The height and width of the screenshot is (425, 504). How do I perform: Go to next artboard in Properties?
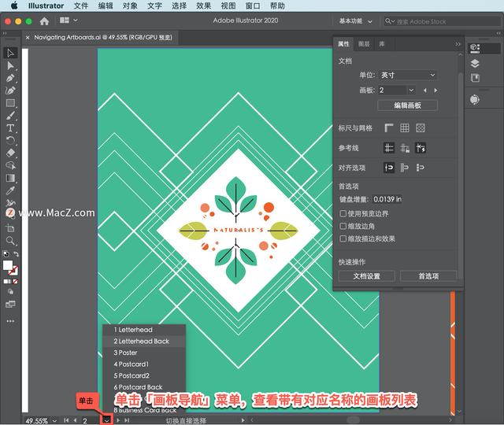435,91
